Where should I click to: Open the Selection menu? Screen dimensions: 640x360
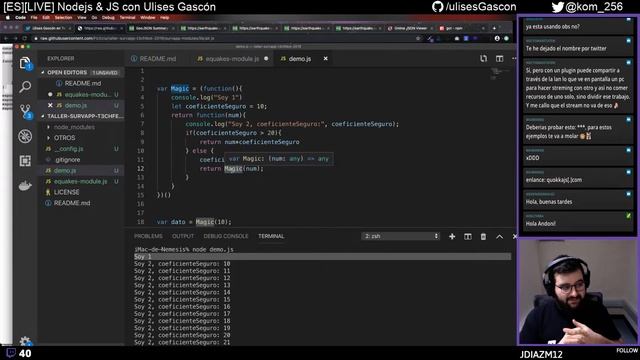pos(63,18)
